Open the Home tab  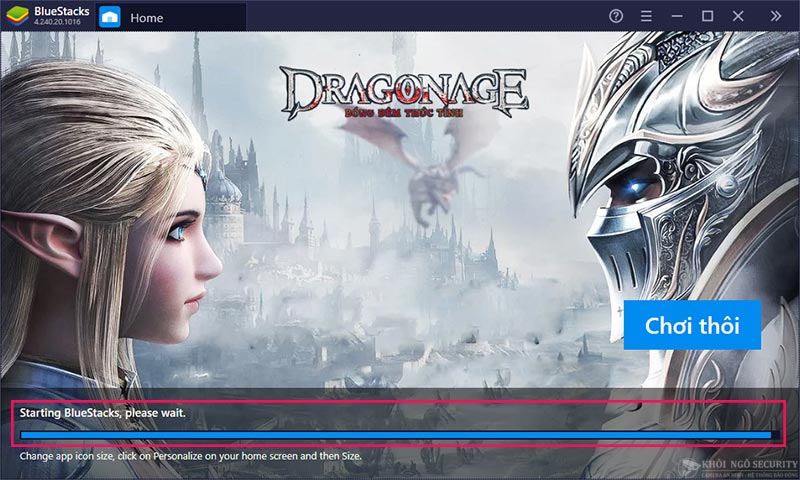170,17
